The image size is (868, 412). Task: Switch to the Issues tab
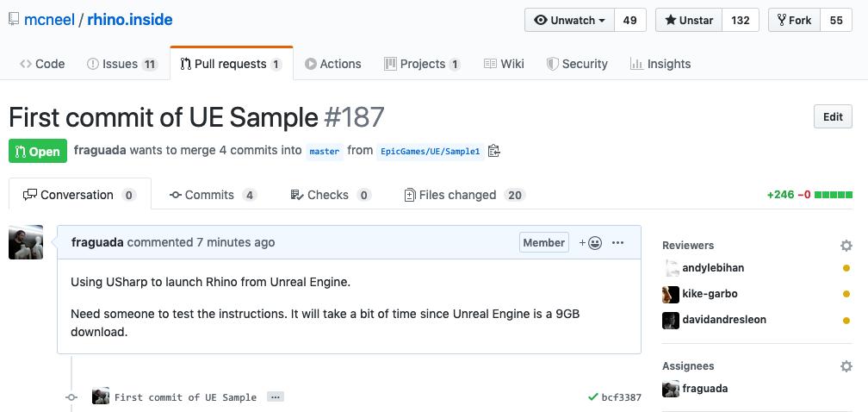pyautogui.click(x=122, y=64)
